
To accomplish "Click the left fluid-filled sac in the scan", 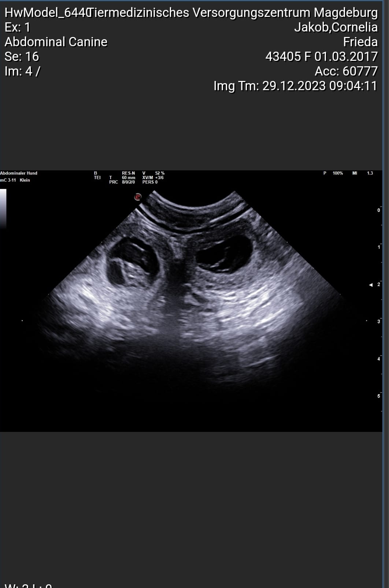I will [132, 260].
